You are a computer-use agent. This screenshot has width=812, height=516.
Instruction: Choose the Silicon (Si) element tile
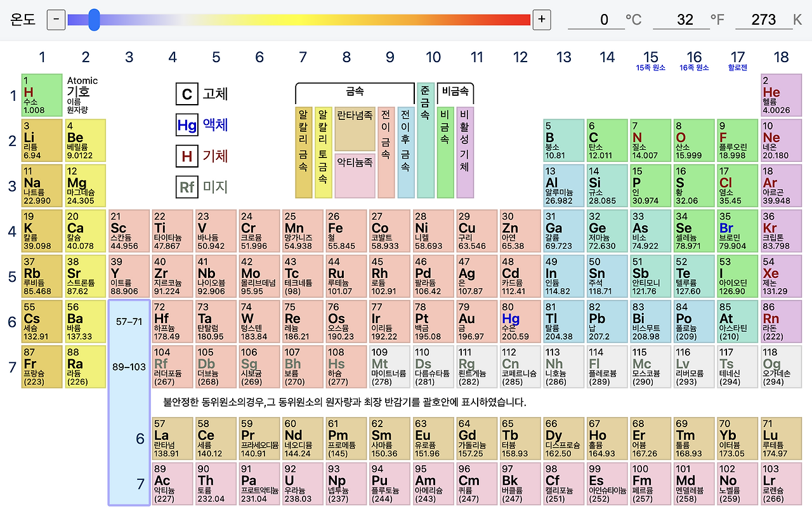pos(608,186)
